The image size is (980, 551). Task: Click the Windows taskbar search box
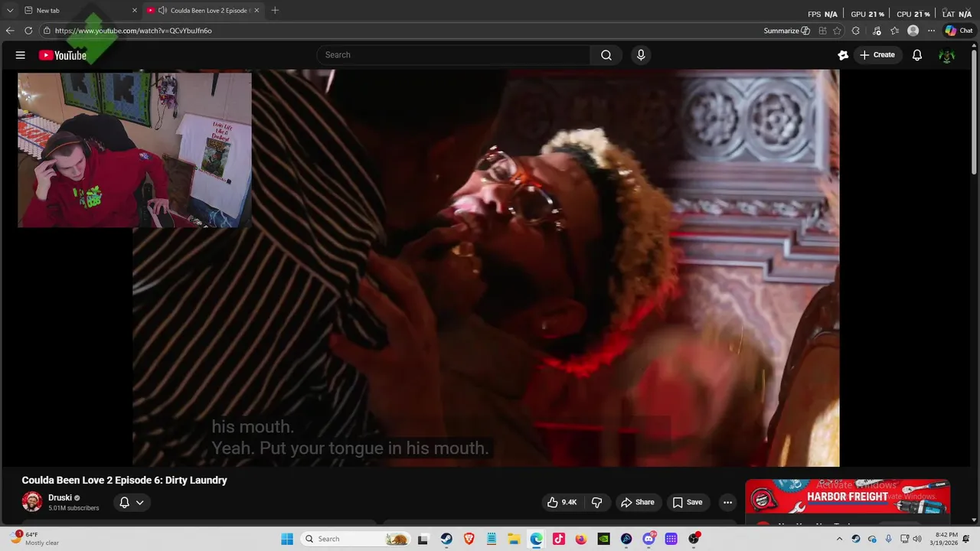pos(356,539)
